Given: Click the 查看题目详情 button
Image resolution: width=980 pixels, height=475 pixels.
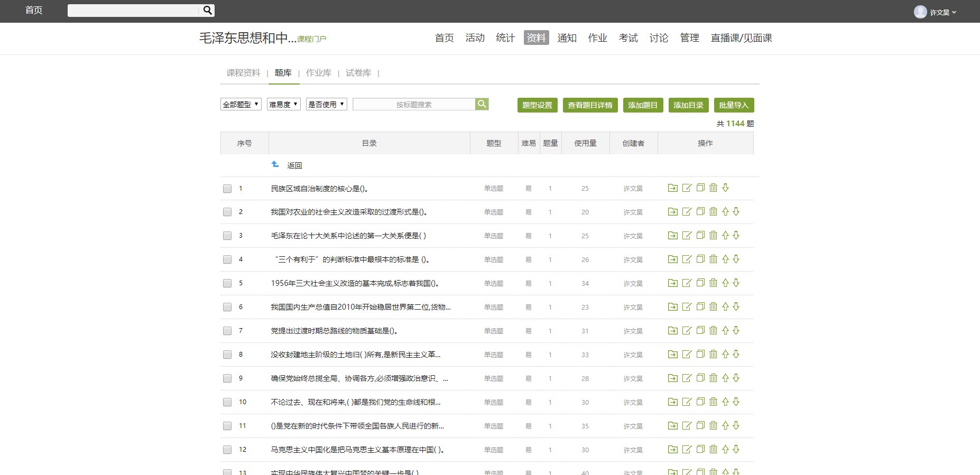Looking at the screenshot, I should click(x=590, y=105).
